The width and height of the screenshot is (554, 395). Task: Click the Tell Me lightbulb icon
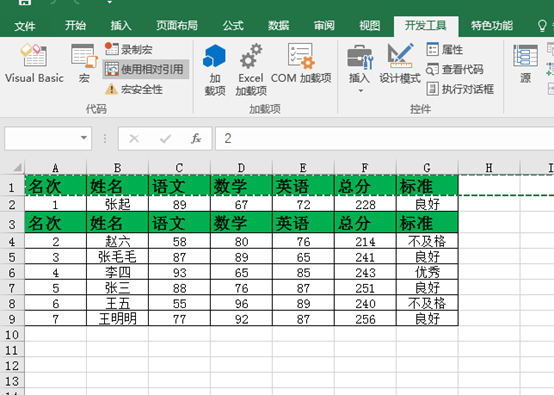(542, 26)
